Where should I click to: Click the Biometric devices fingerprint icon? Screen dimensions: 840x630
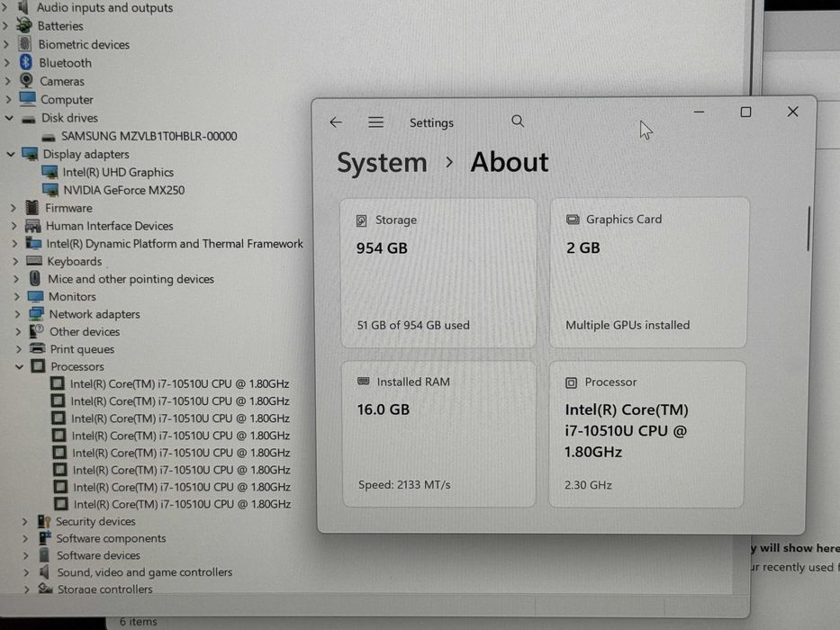tap(25, 44)
